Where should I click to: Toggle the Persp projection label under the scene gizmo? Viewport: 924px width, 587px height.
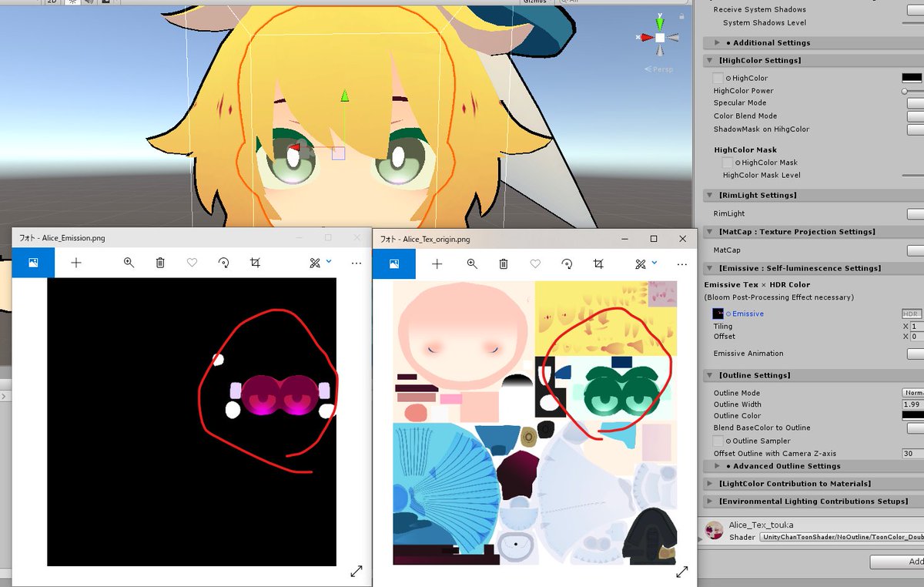coord(658,69)
